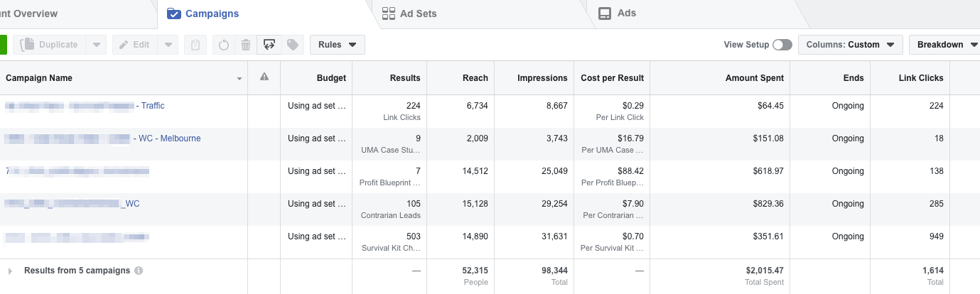The width and height of the screenshot is (980, 294).
Task: Click the clipboard paste icon
Action: [x=195, y=45]
